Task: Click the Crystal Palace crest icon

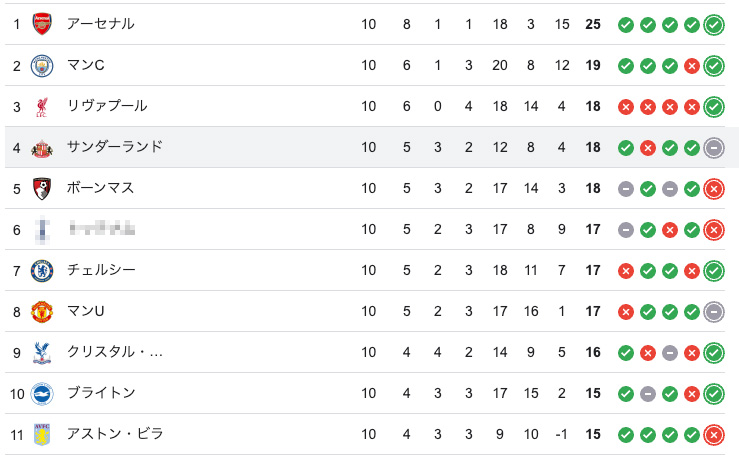Action: (x=41, y=352)
